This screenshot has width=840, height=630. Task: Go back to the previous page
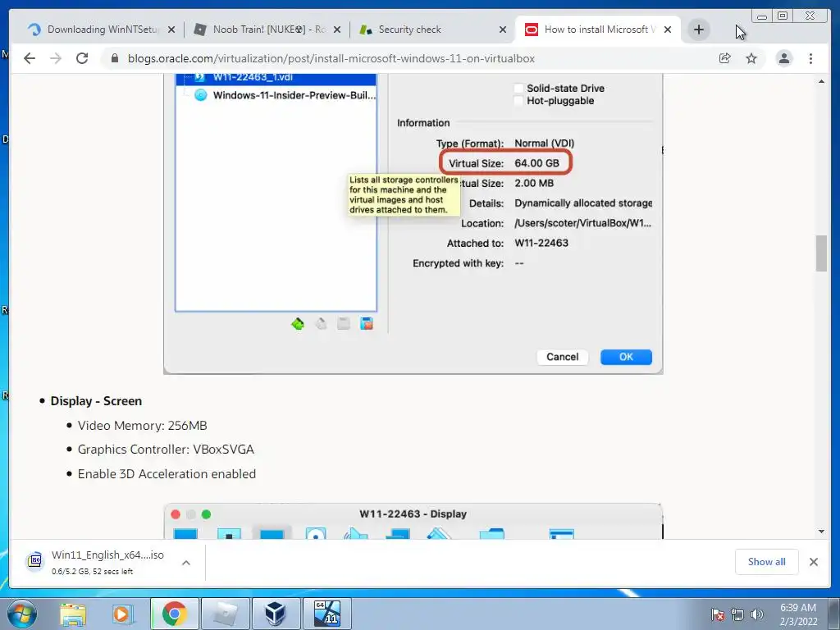(30, 58)
